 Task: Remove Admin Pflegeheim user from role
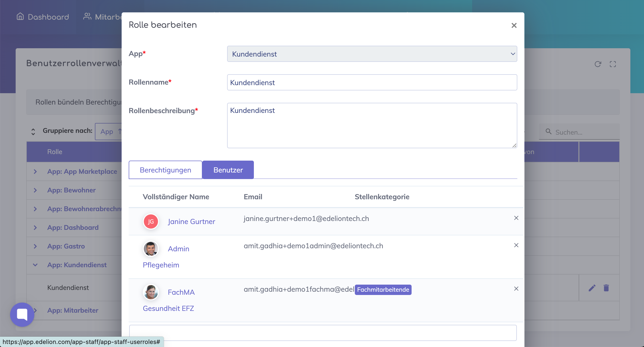pos(516,245)
